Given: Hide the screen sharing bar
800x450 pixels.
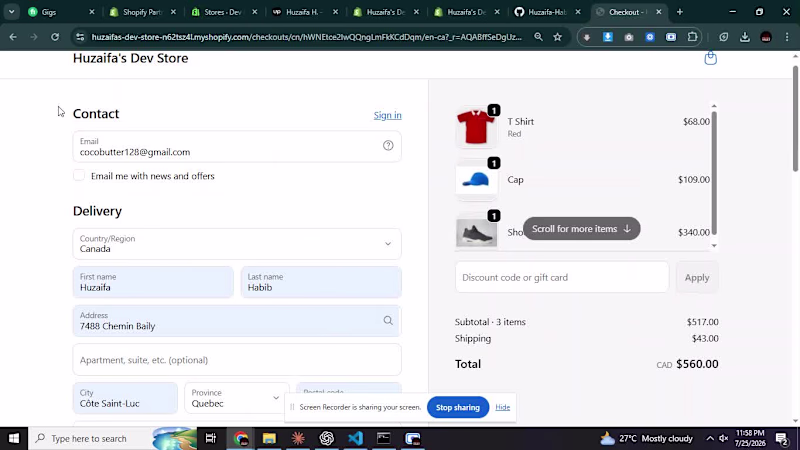Looking at the screenshot, I should (x=503, y=407).
